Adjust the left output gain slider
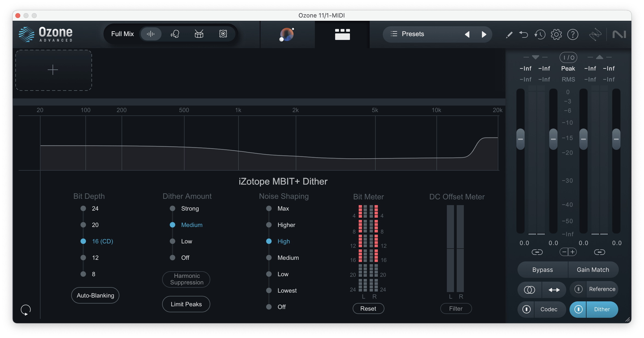Screen dimensions: 644x338 coord(583,139)
